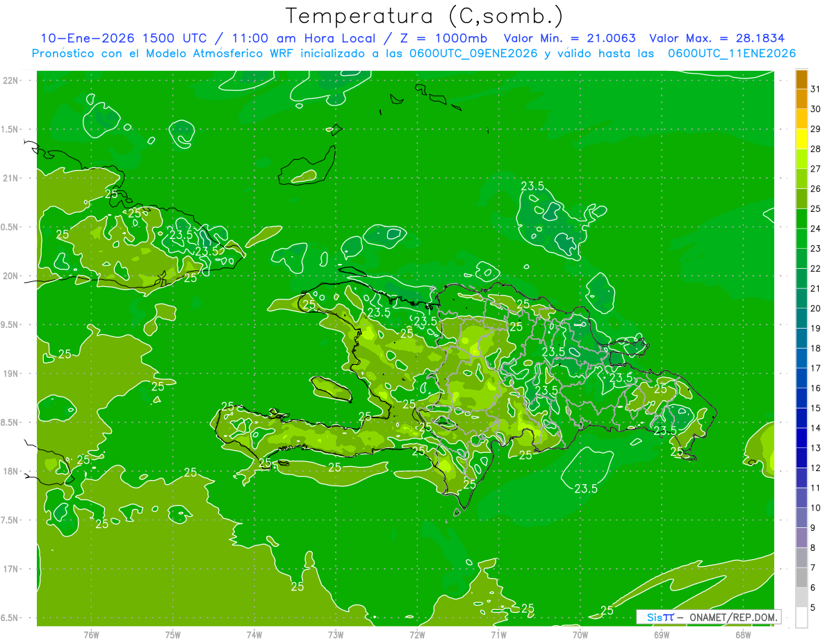This screenshot has width=834, height=644.
Task: Click the legend value 15
Action: click(x=816, y=408)
